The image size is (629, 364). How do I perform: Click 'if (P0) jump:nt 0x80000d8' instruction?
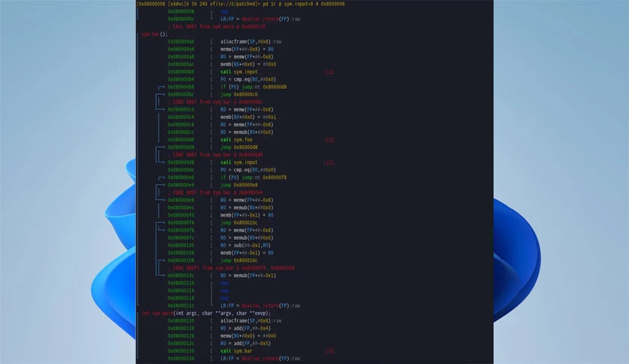(x=253, y=87)
